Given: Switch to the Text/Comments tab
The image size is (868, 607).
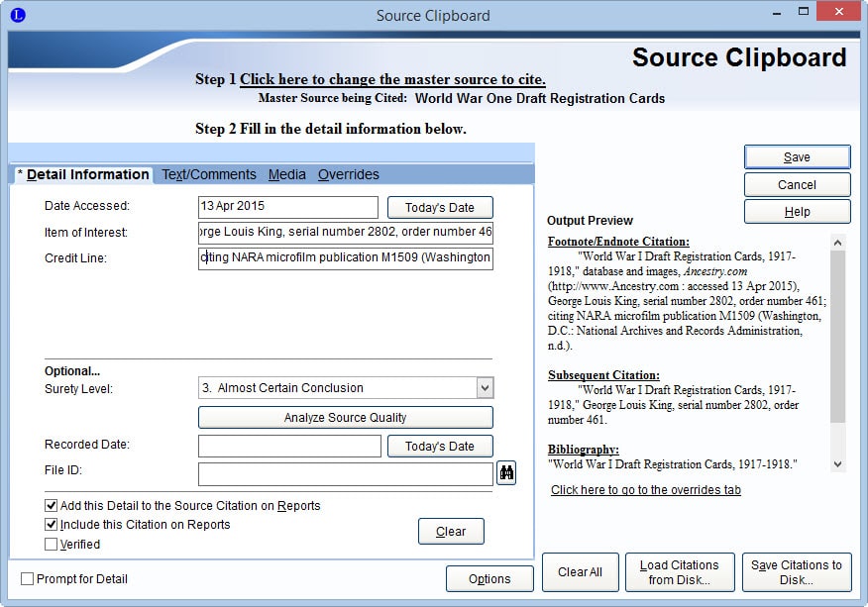Looking at the screenshot, I should 209,174.
